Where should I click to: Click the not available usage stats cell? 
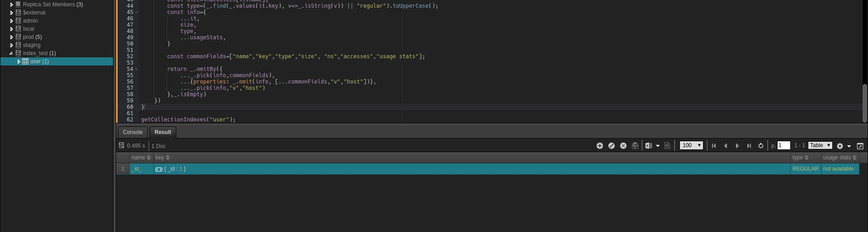(840, 169)
